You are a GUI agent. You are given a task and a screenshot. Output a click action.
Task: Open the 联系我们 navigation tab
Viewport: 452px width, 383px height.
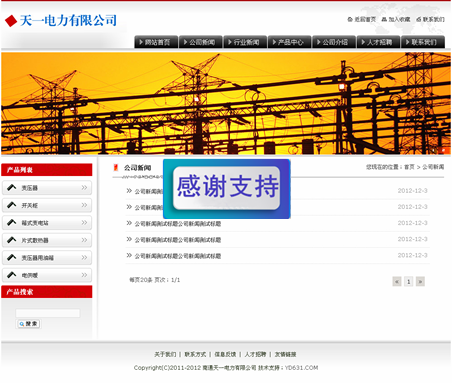[x=423, y=42]
